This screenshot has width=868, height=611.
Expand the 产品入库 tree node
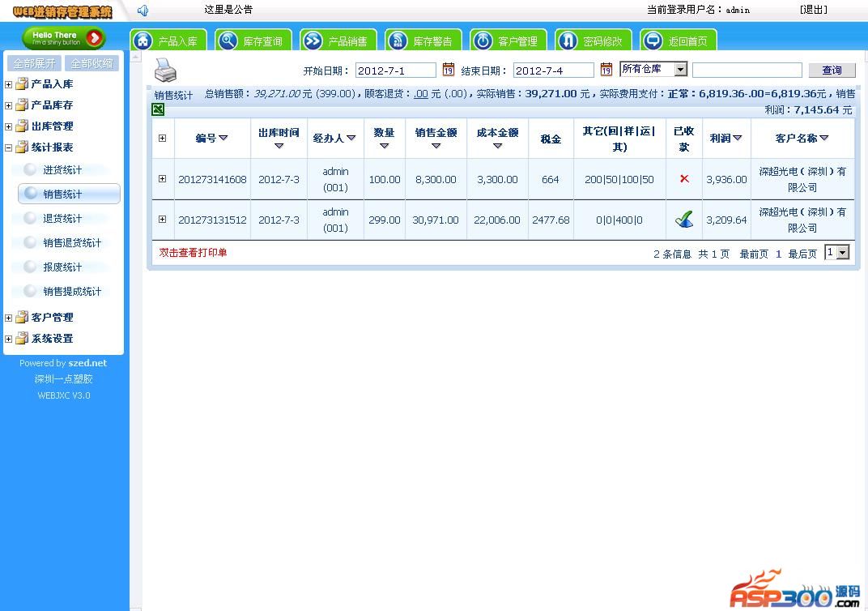tap(8, 85)
